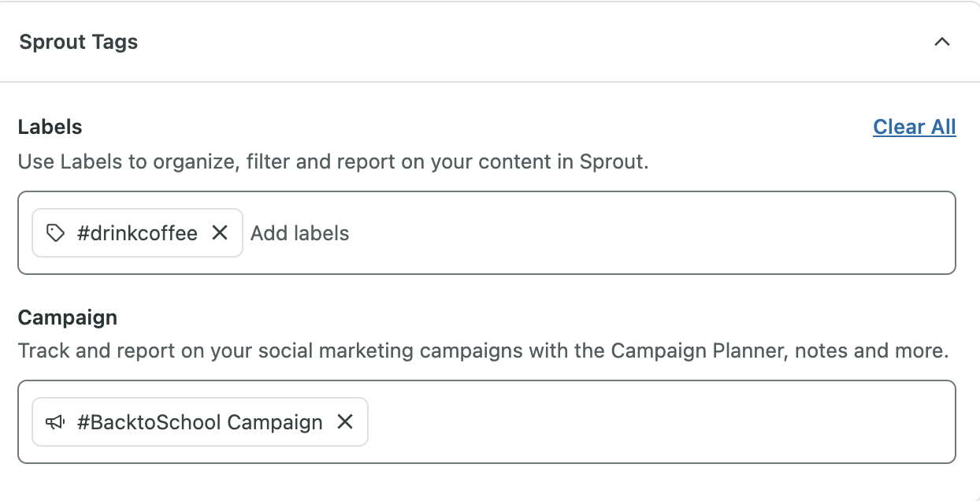This screenshot has height=501, width=980.
Task: Click the Campaign Planner description sentence
Action: (483, 351)
